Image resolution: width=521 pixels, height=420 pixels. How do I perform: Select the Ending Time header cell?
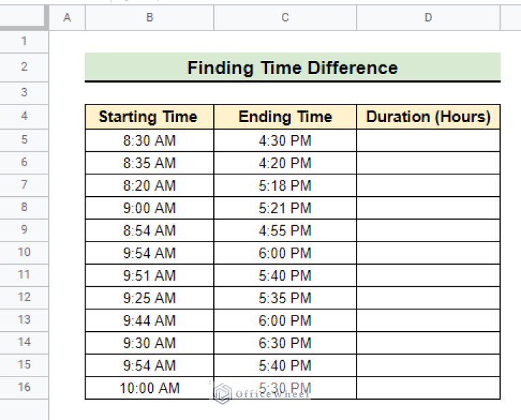click(285, 117)
